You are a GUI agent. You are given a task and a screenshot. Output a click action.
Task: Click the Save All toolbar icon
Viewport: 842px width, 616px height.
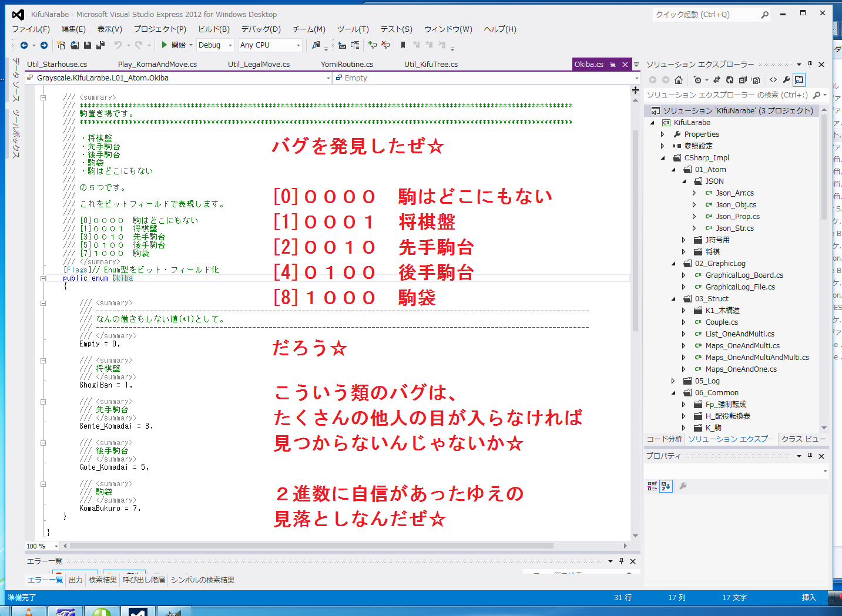point(100,45)
